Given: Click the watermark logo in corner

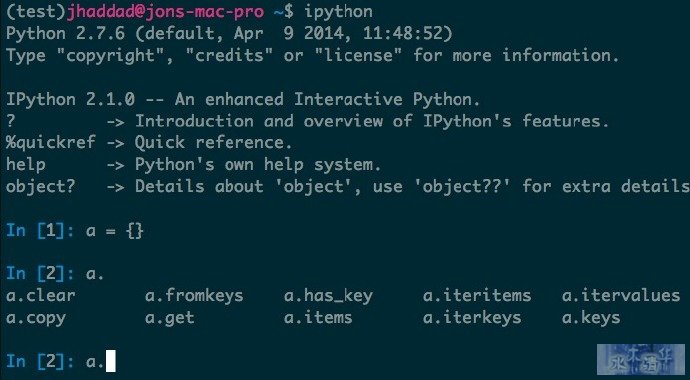Looking at the screenshot, I should (x=640, y=359).
